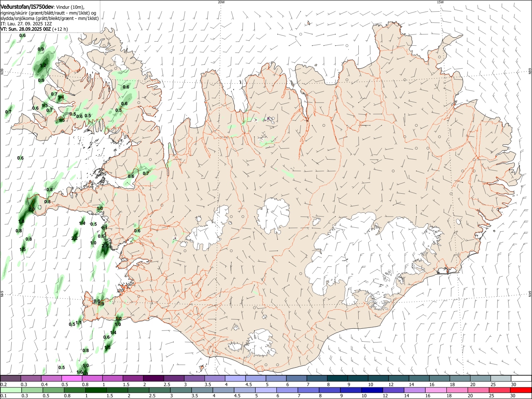Select upper scale swatch between 2.5 and 3

pos(173,378)
